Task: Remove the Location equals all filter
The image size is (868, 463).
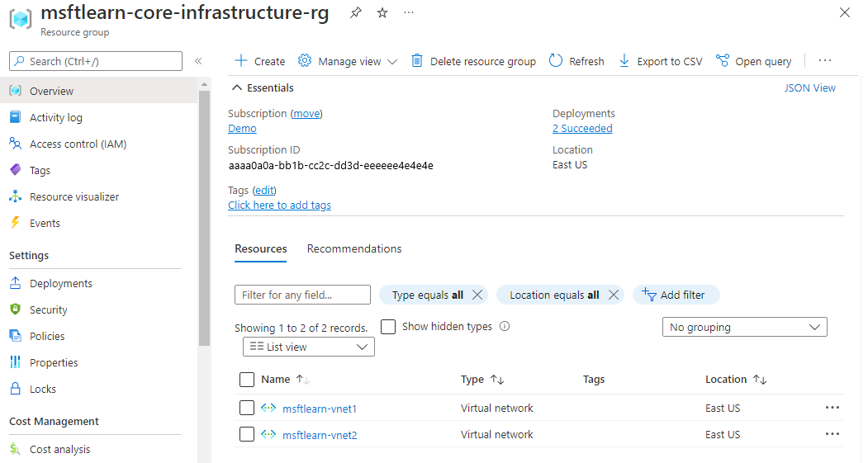Action: click(614, 295)
